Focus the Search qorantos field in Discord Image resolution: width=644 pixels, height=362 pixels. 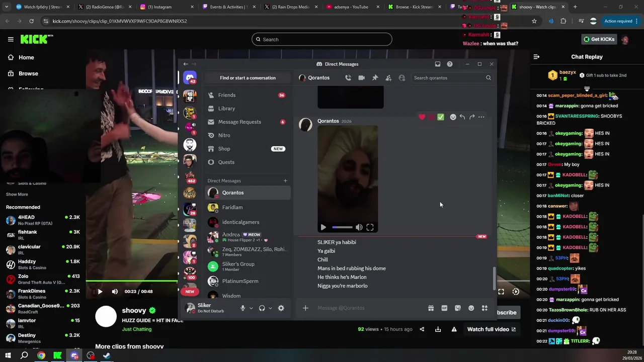click(x=452, y=78)
